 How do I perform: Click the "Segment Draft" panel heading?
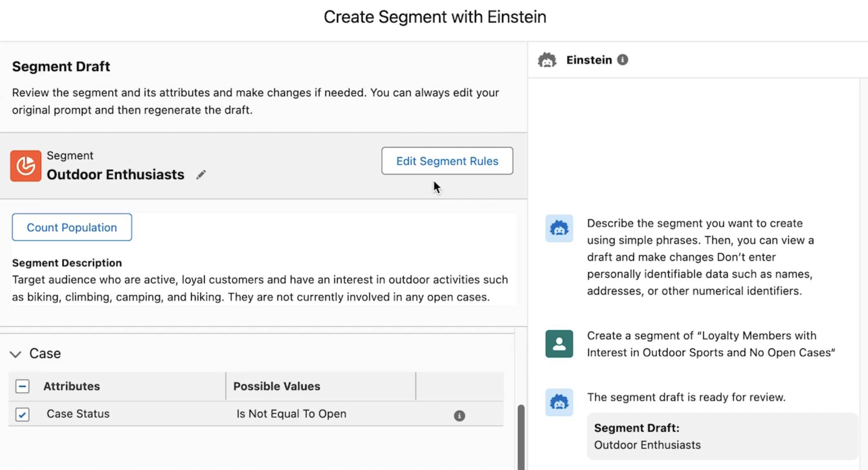[x=61, y=66]
